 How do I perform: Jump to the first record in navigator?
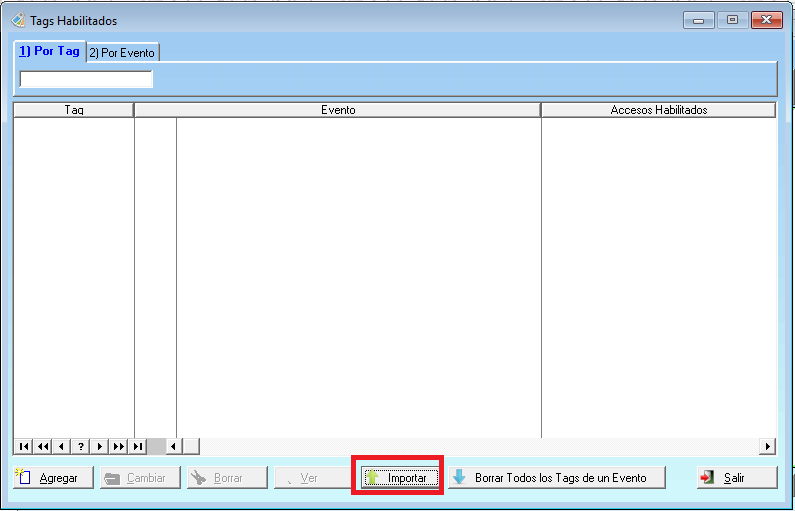pos(24,446)
